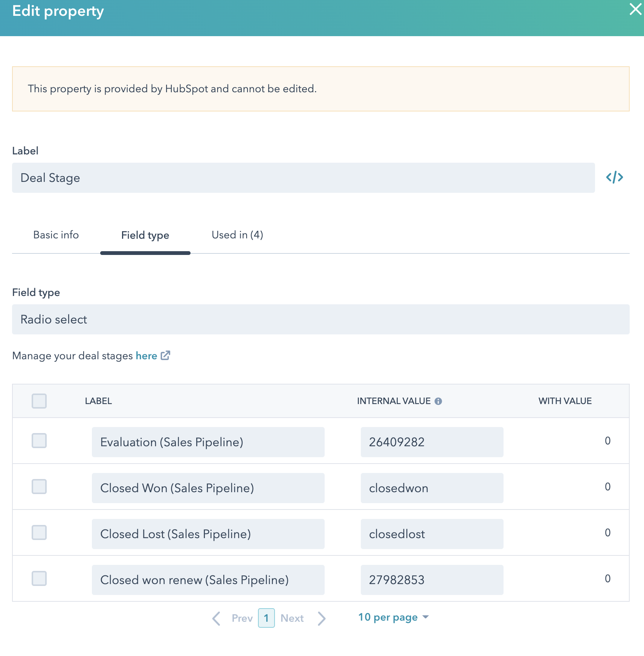Check the Closed Lost (Sales Pipeline) checkbox
The width and height of the screenshot is (644, 656).
(x=39, y=532)
